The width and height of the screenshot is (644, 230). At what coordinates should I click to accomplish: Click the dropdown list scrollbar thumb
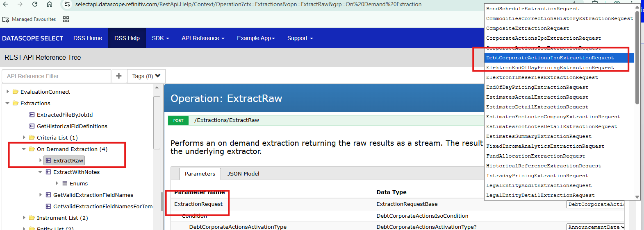[x=637, y=57]
